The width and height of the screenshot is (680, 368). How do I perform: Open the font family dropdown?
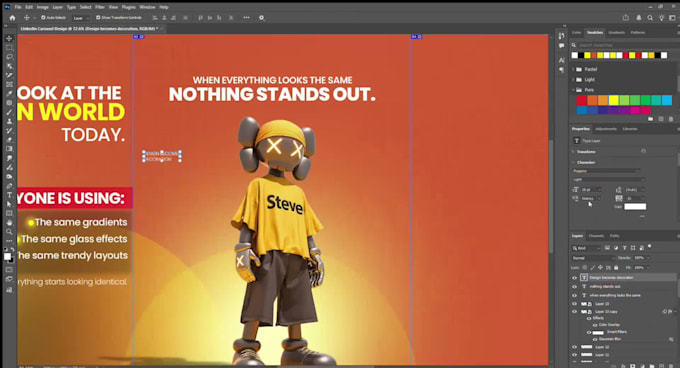[606, 171]
